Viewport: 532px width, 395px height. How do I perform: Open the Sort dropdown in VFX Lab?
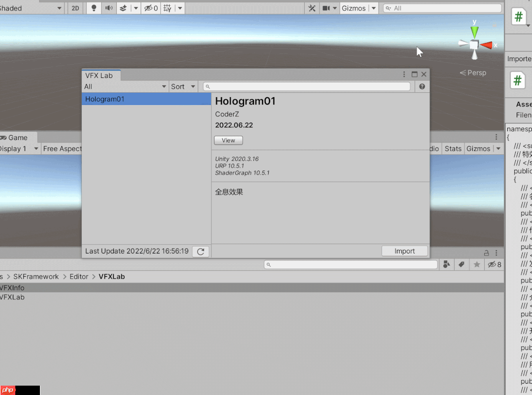tap(183, 86)
